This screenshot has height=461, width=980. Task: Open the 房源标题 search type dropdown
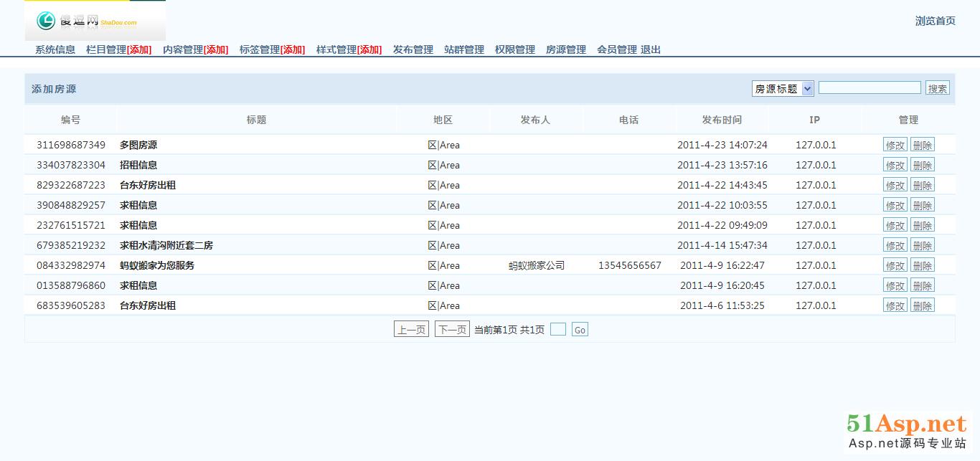(782, 88)
